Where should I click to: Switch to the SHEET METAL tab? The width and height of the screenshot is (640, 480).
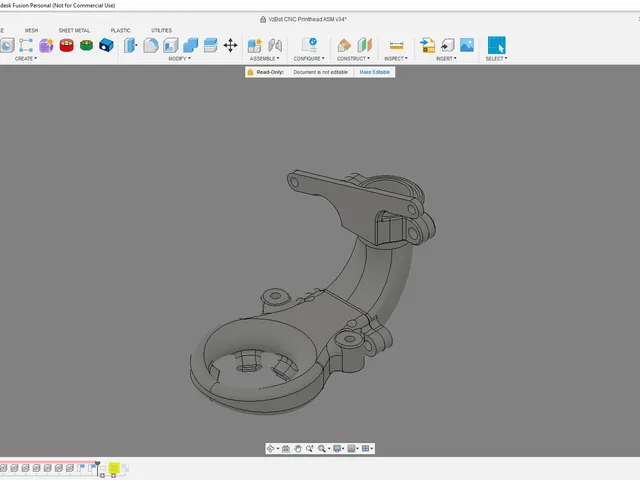(x=74, y=31)
